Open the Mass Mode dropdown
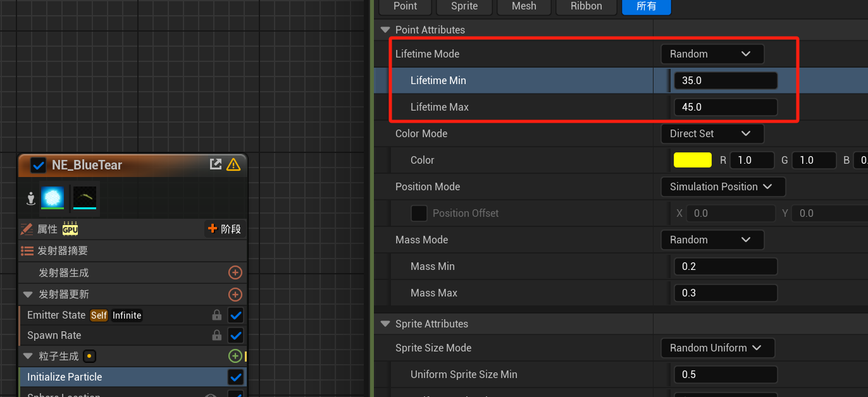The width and height of the screenshot is (868, 397). tap(712, 240)
